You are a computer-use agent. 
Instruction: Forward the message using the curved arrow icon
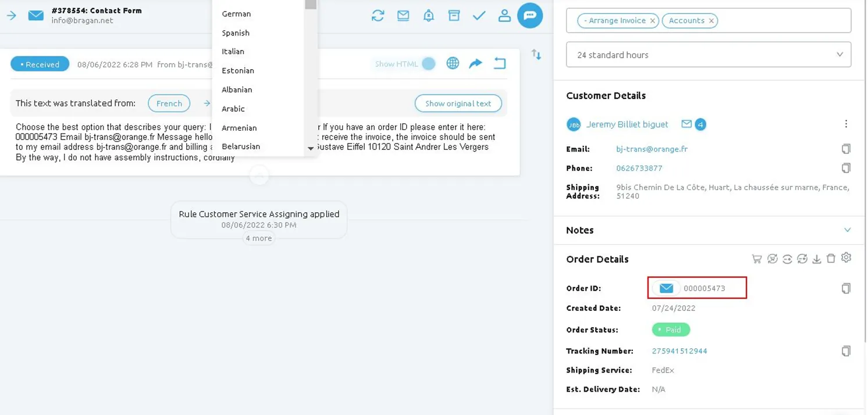pos(476,63)
